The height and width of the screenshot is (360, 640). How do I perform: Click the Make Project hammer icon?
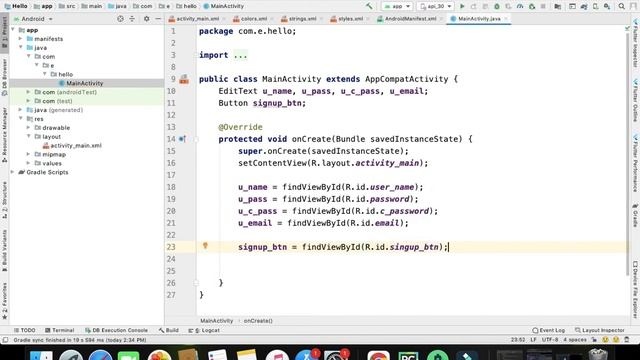369,6
